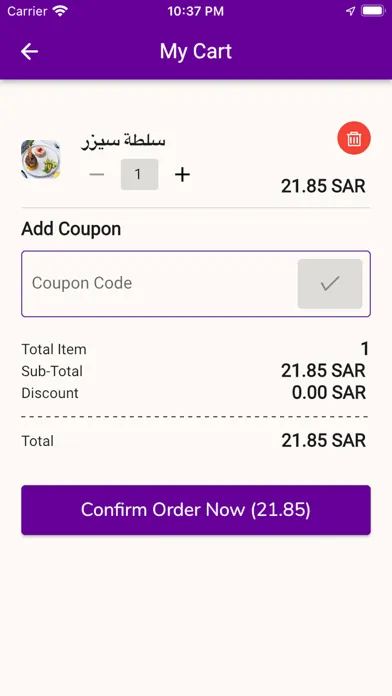This screenshot has width=392, height=696.
Task: Tap the Sub-Total label
Action: coord(52,371)
